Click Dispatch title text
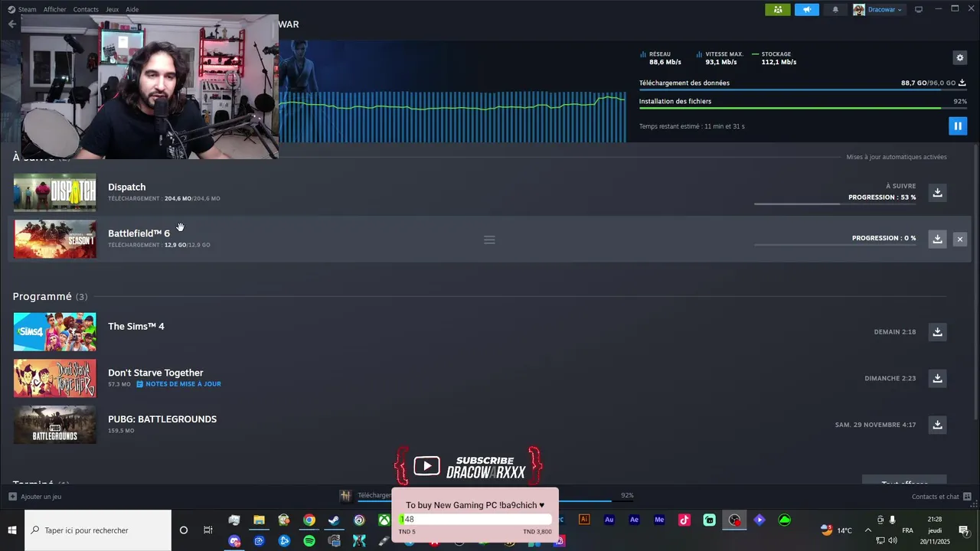 [126, 187]
